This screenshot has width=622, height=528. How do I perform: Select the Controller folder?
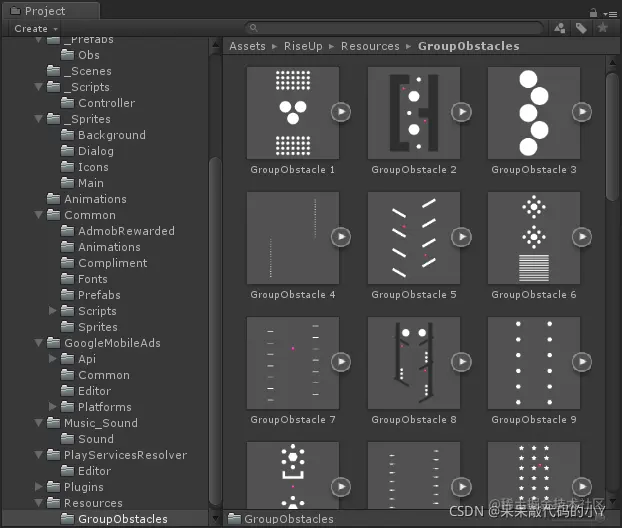[x=98, y=103]
